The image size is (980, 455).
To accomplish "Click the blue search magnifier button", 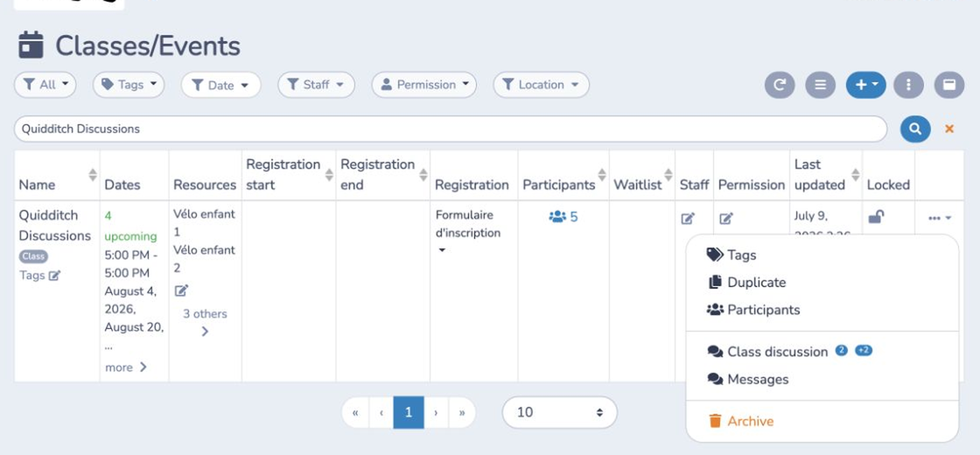I will [915, 129].
